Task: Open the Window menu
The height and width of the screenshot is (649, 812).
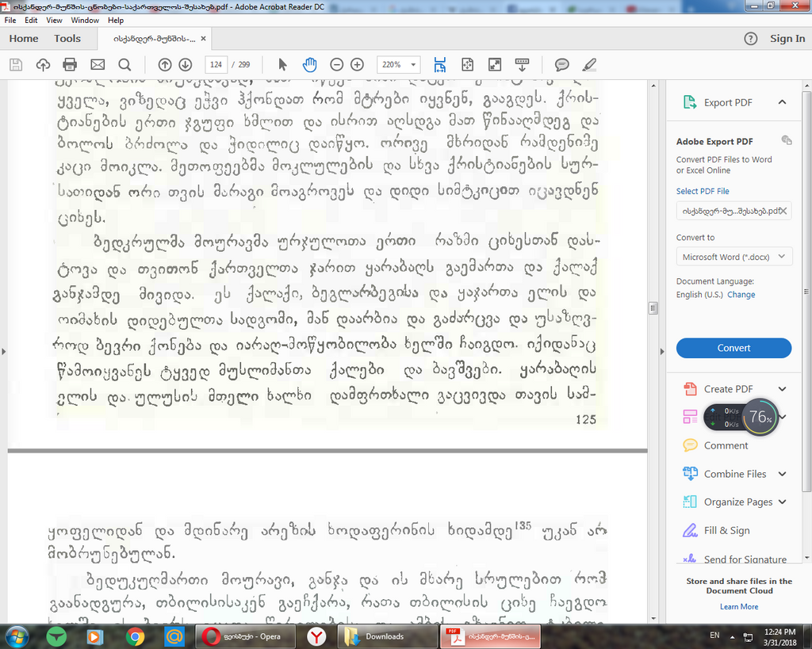Action: click(85, 20)
